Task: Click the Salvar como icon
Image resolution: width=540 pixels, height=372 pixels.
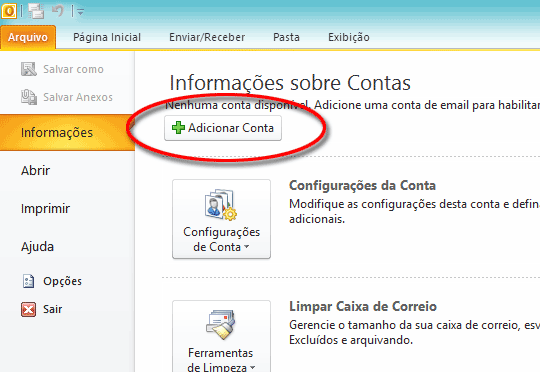Action: coord(29,69)
